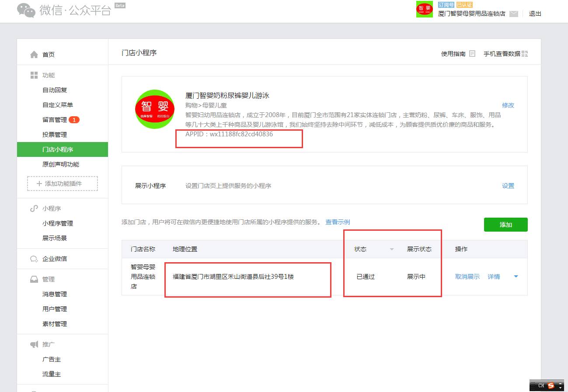The image size is (568, 392).
Task: Open 企业微信 section
Action: pyautogui.click(x=55, y=259)
